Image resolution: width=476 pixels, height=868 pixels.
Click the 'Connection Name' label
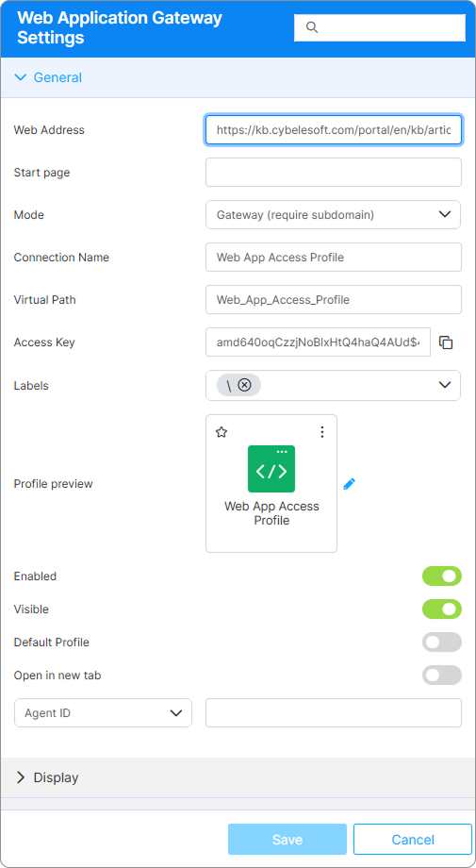click(61, 258)
